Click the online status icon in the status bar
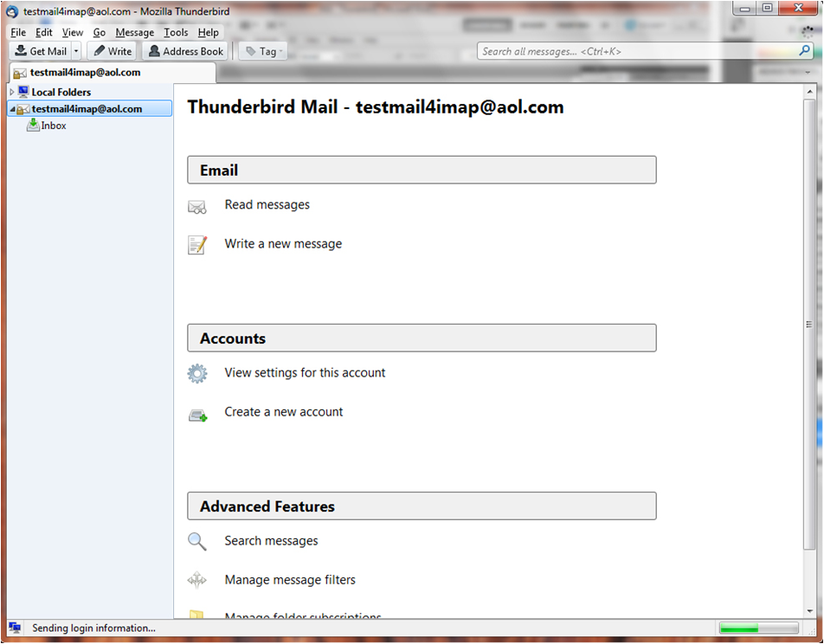 [x=15, y=628]
